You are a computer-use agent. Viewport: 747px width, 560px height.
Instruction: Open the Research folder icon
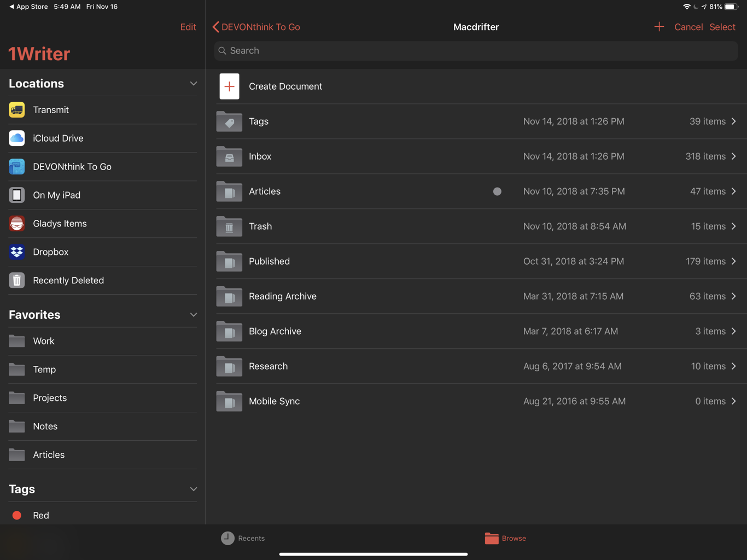coord(229,366)
